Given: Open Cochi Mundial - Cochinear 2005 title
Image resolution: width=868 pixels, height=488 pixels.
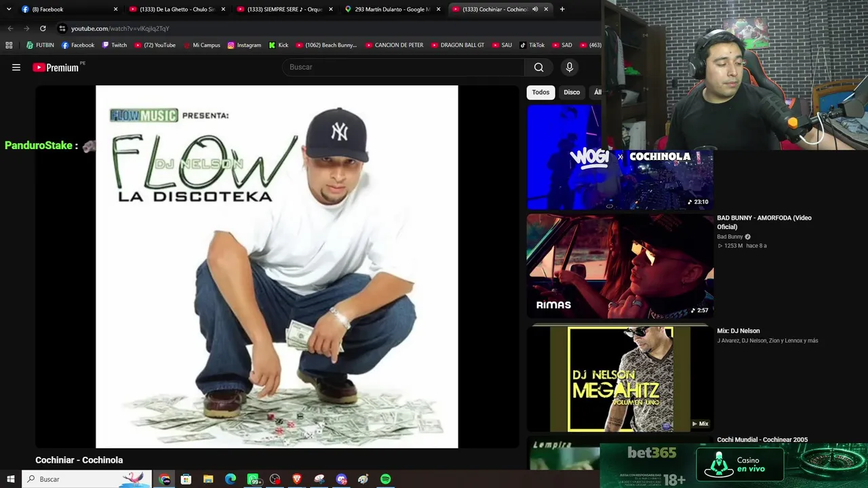Looking at the screenshot, I should coord(762,440).
